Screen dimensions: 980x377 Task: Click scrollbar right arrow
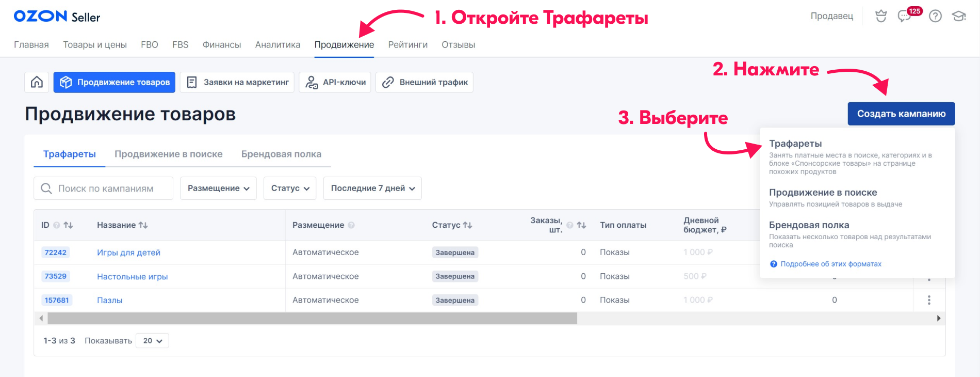[x=939, y=318]
